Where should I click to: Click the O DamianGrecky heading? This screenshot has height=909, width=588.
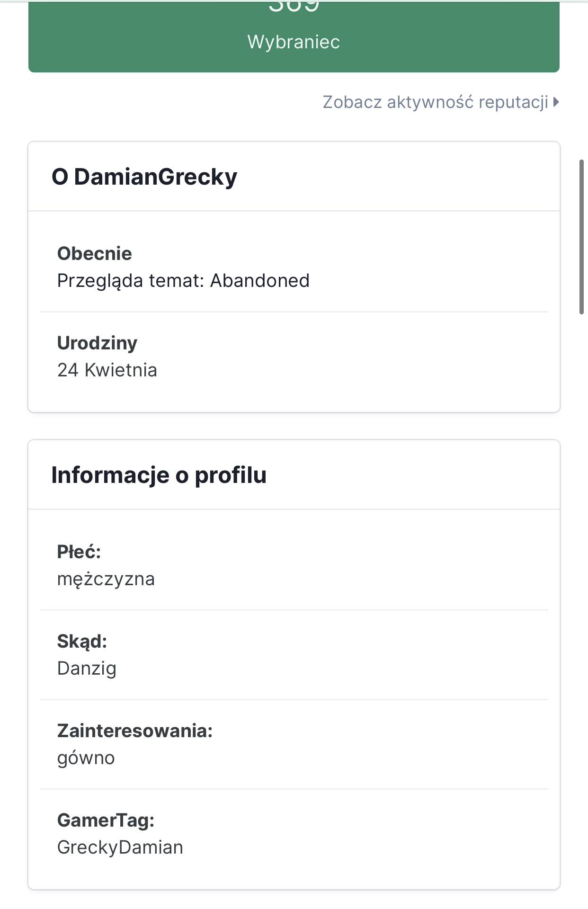point(144,177)
